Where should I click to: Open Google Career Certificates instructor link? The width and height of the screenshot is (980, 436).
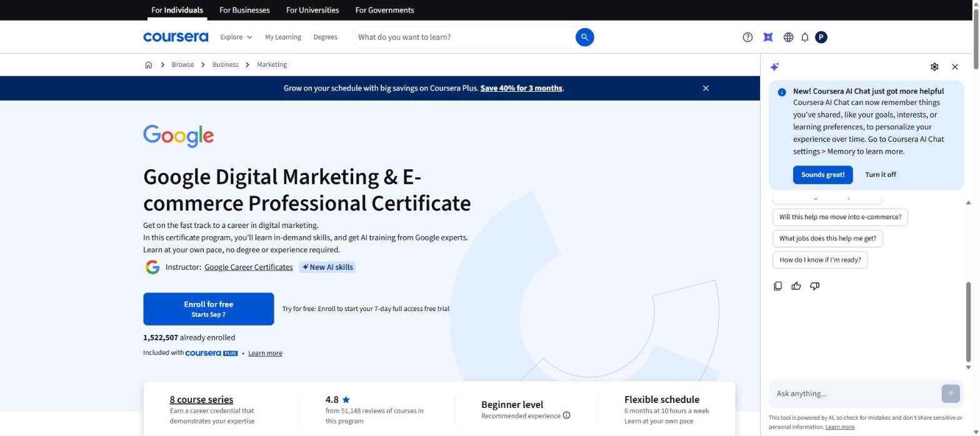tap(249, 267)
